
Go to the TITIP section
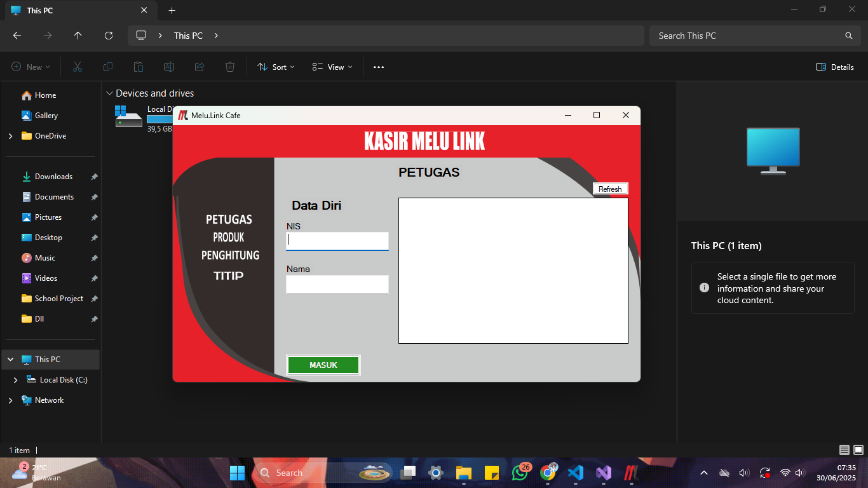(x=229, y=276)
